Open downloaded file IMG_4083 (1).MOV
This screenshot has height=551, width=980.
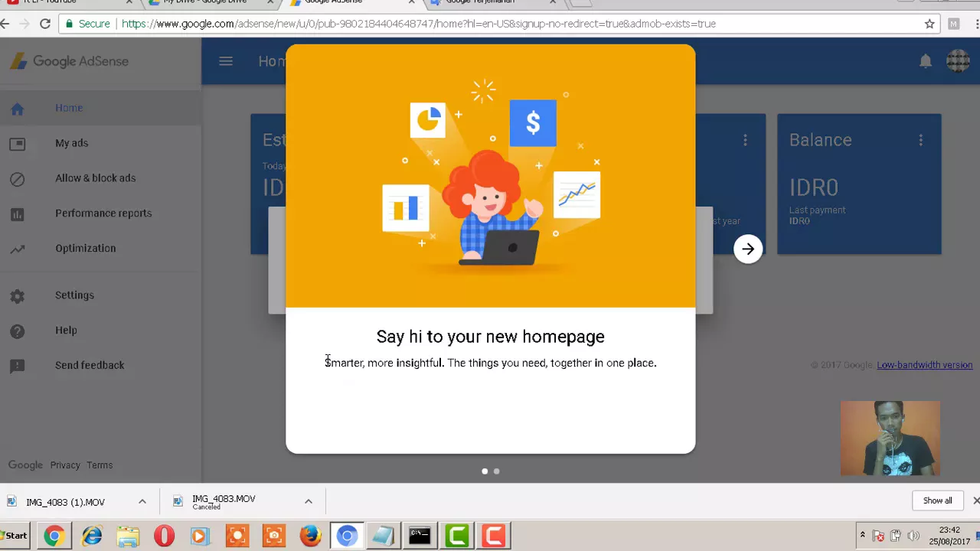pos(65,502)
